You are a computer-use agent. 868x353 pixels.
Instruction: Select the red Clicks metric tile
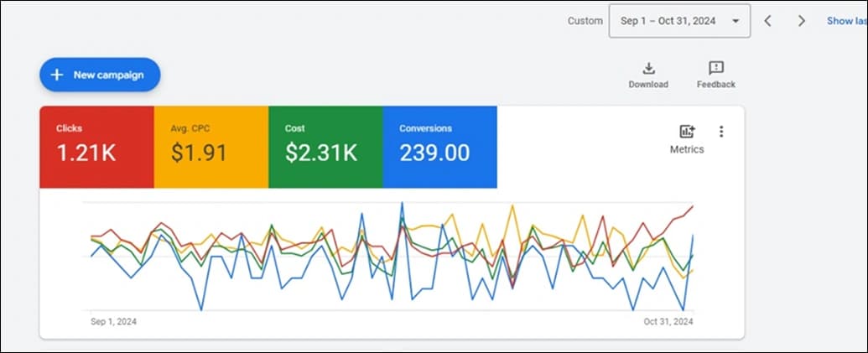tap(97, 148)
